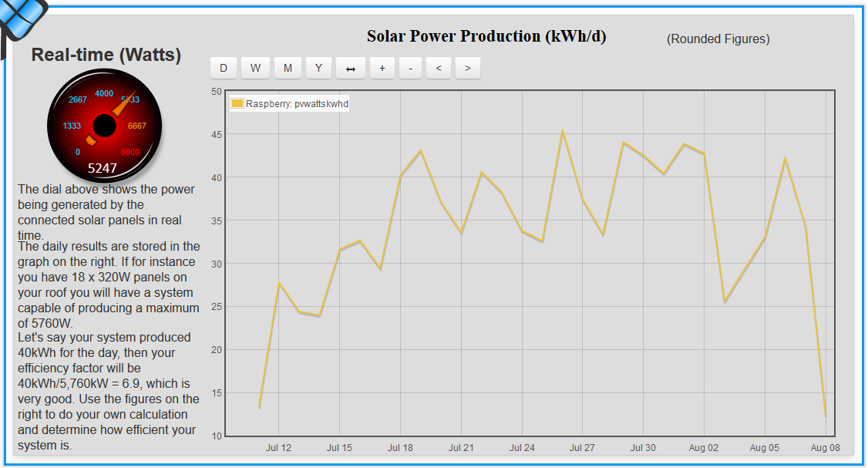Click the 6667 mark on the gauge

coord(136,126)
